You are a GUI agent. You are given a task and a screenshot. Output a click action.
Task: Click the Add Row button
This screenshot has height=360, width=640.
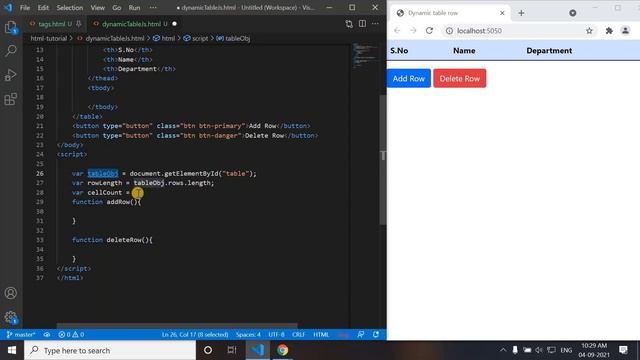click(409, 78)
